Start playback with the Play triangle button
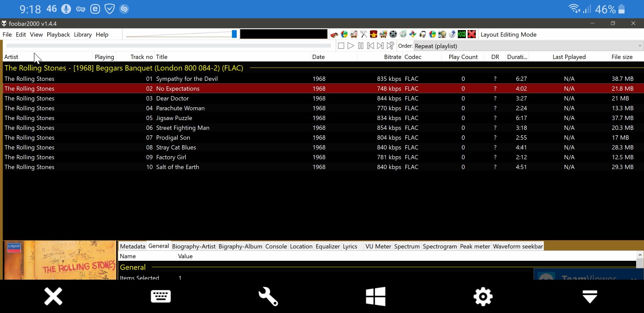The image size is (644, 313). coord(351,46)
